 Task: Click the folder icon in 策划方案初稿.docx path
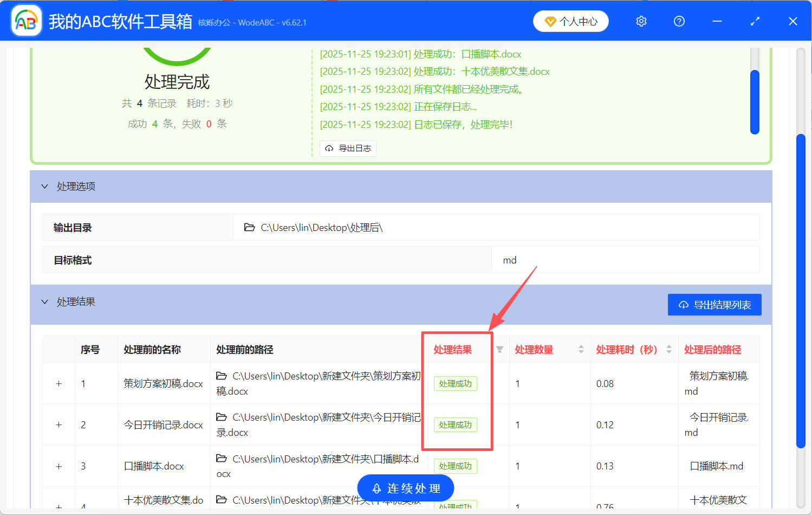(222, 376)
